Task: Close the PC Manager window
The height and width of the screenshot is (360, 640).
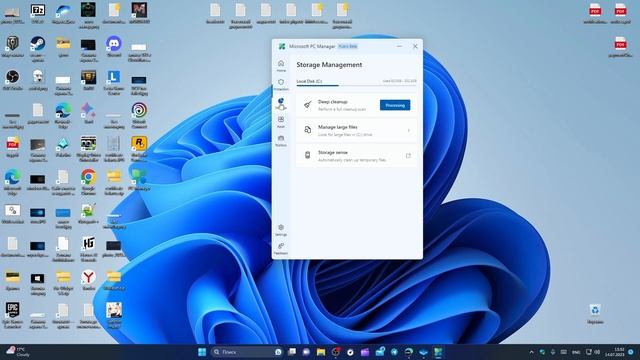Action: pyautogui.click(x=415, y=47)
